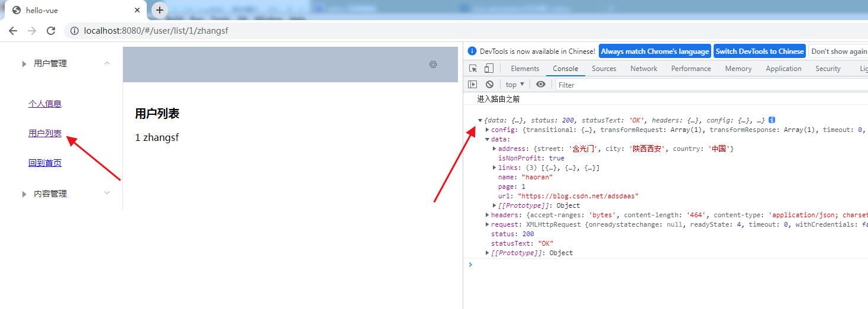The image size is (868, 309).
Task: Expand the config property
Action: (488, 130)
